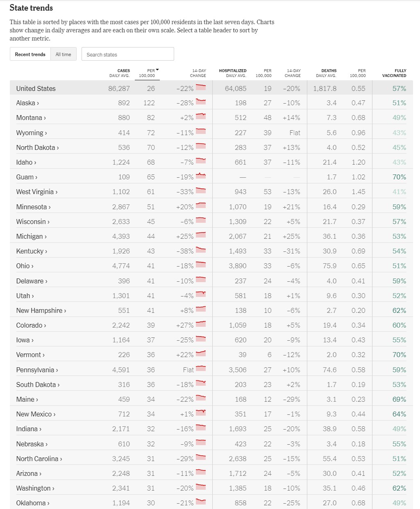This screenshot has width=420, height=509.
Task: Open the New Hampshire state page
Action: (x=41, y=310)
